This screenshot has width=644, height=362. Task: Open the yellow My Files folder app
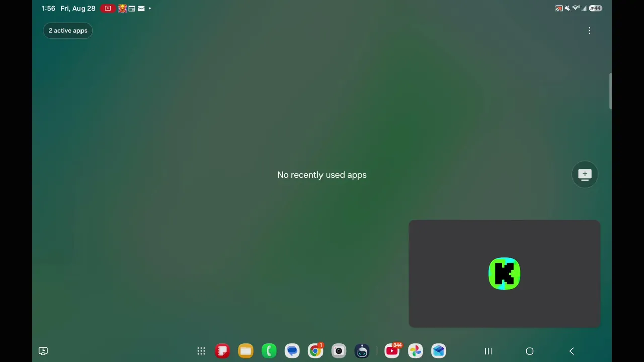pyautogui.click(x=246, y=351)
